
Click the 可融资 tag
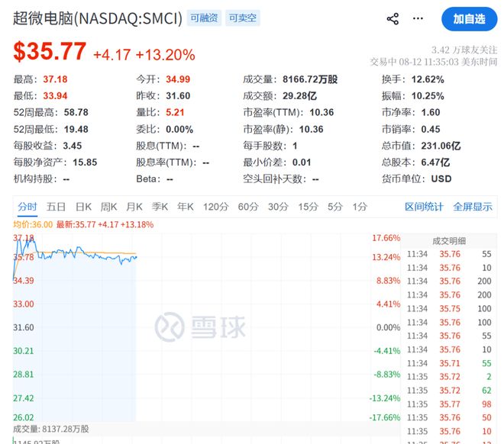pyautogui.click(x=204, y=18)
